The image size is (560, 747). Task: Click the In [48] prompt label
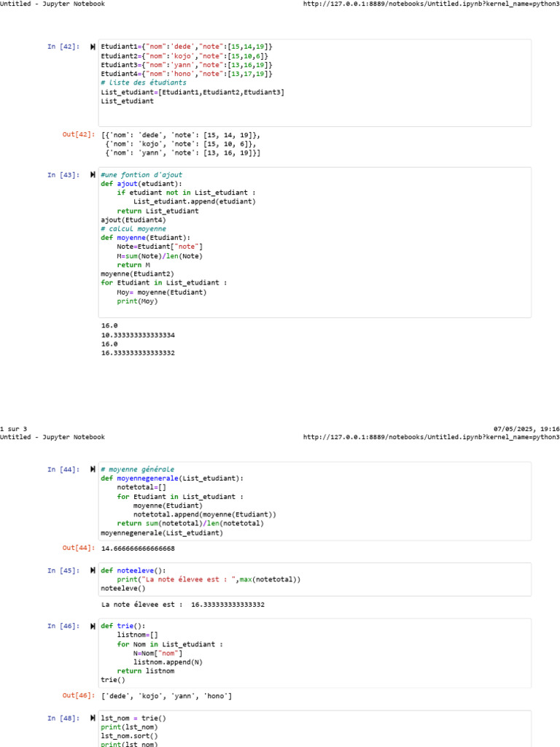[63, 718]
